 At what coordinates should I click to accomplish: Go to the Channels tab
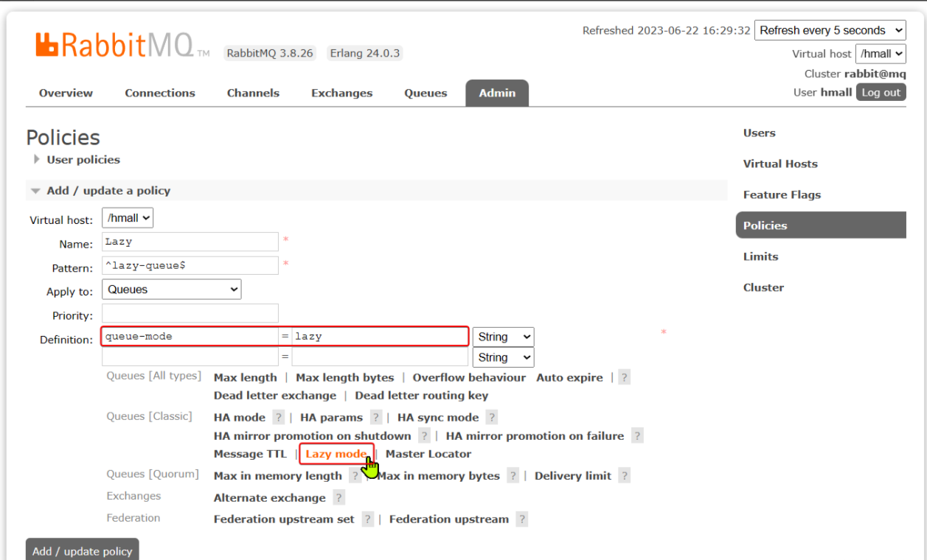253,93
